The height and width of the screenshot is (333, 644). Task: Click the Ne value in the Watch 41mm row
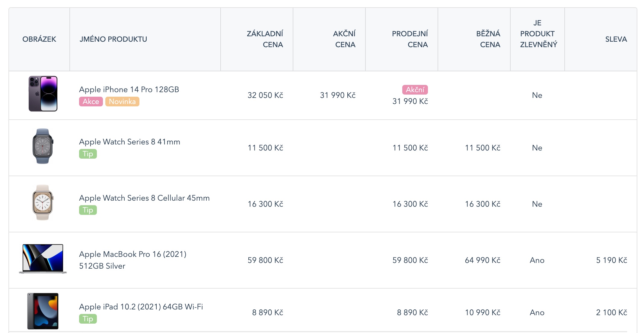click(537, 148)
